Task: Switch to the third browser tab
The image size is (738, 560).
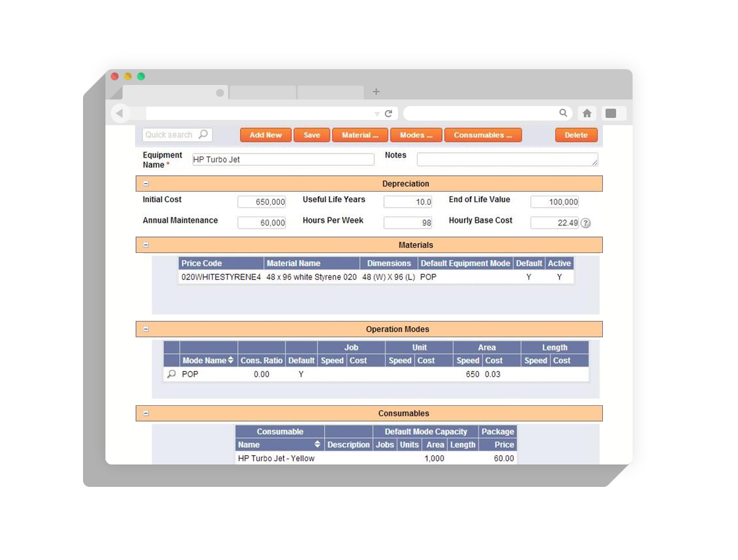Action: 330,92
